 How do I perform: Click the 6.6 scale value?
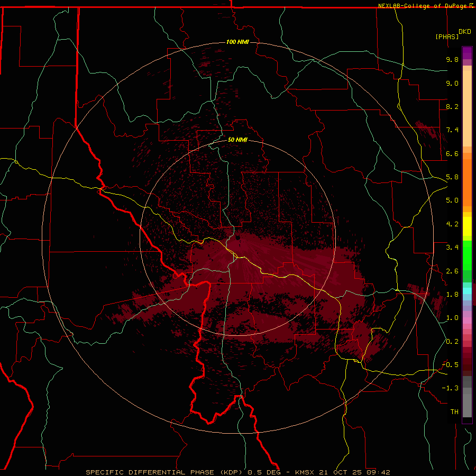point(452,153)
